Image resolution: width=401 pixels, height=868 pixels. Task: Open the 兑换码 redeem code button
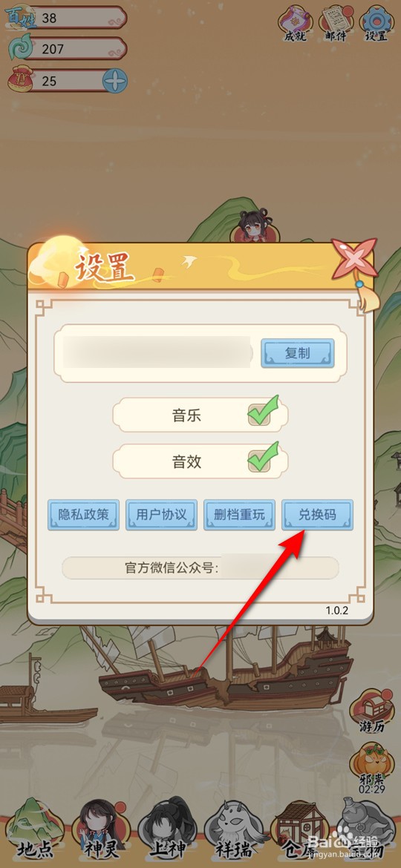(x=317, y=516)
